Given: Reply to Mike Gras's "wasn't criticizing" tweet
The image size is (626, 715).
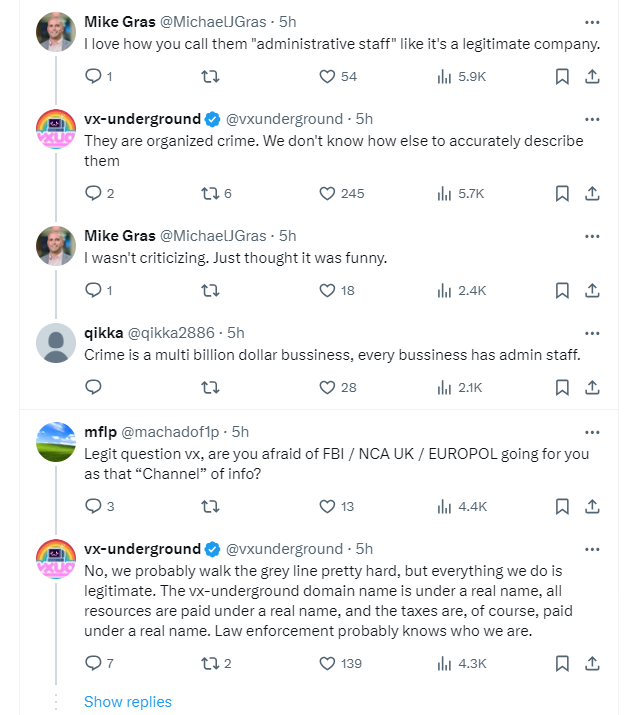Looking at the screenshot, I should click(94, 290).
